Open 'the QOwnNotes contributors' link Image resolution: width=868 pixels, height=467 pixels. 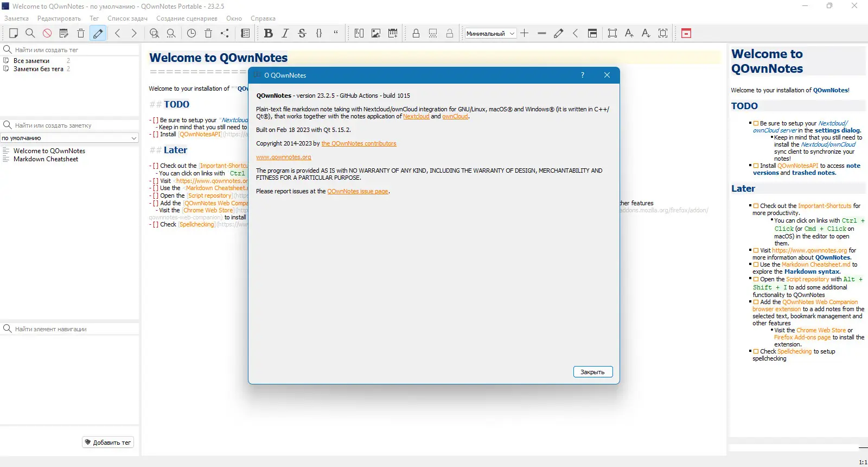pyautogui.click(x=359, y=143)
